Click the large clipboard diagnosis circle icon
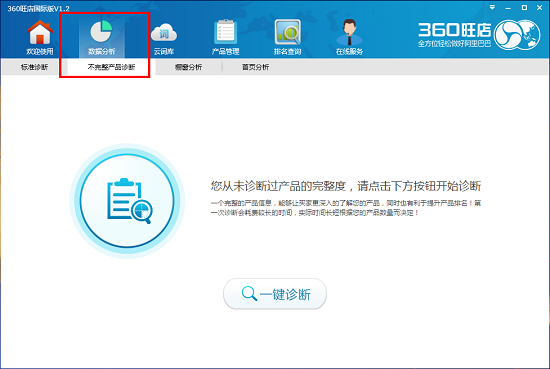This screenshot has width=550, height=369. 127,201
